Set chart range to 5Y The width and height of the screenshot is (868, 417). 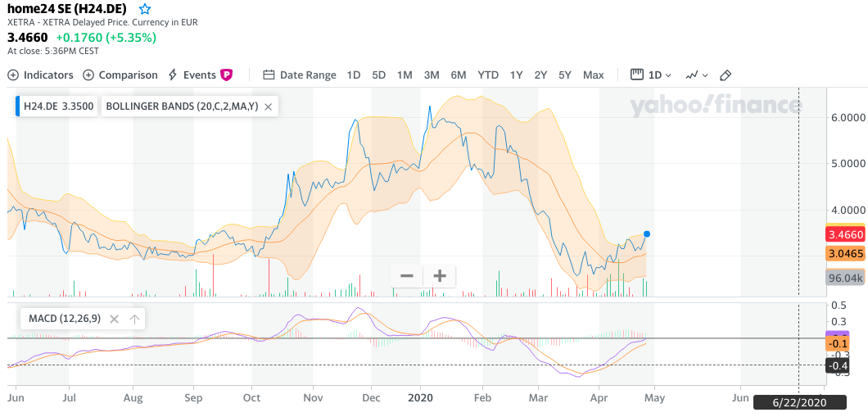pyautogui.click(x=565, y=75)
